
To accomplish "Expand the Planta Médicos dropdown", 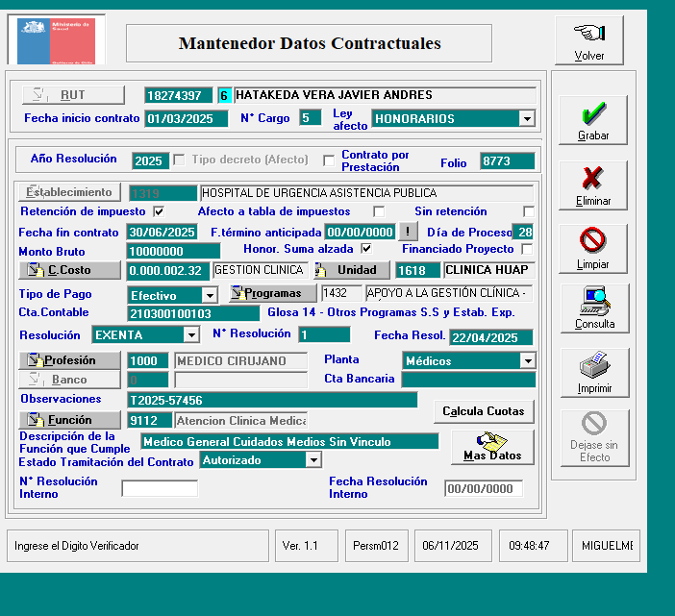I will click(526, 361).
